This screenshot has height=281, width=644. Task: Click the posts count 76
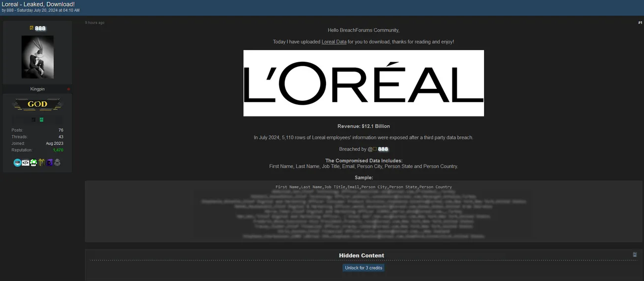61,130
